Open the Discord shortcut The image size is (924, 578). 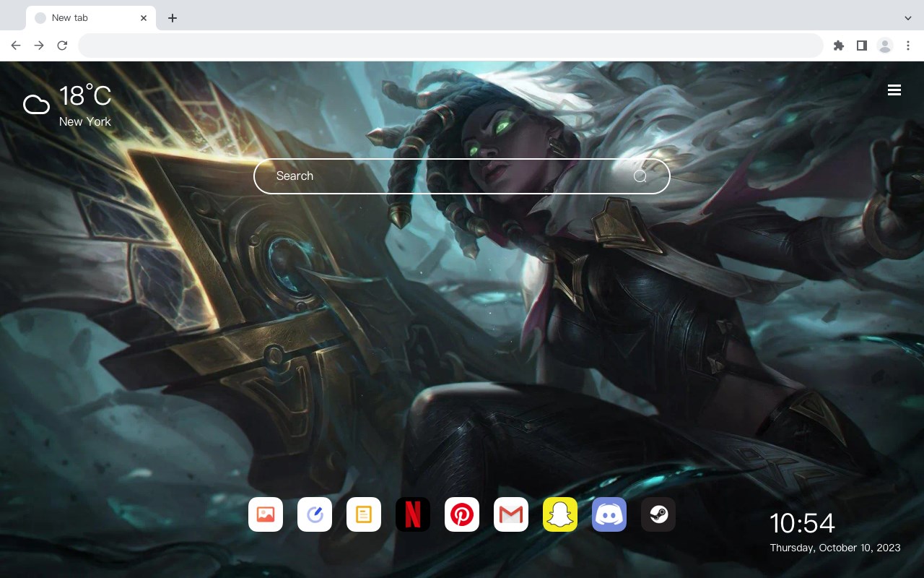click(609, 514)
